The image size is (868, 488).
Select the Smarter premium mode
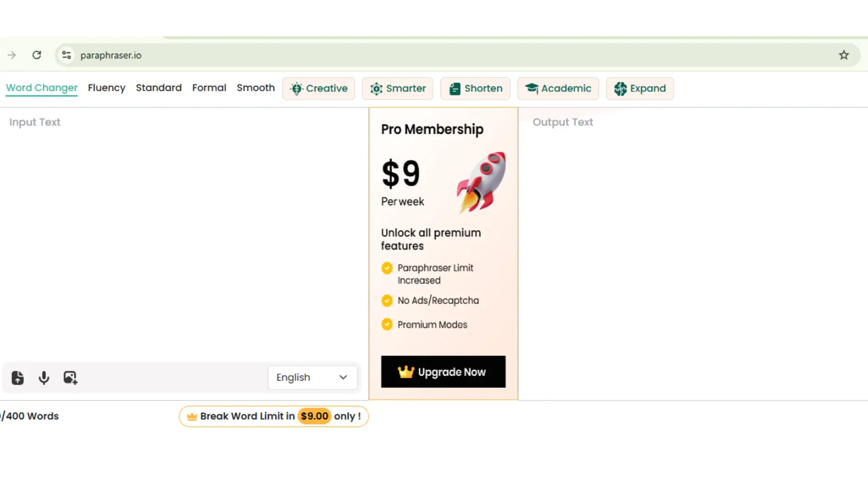click(x=398, y=88)
